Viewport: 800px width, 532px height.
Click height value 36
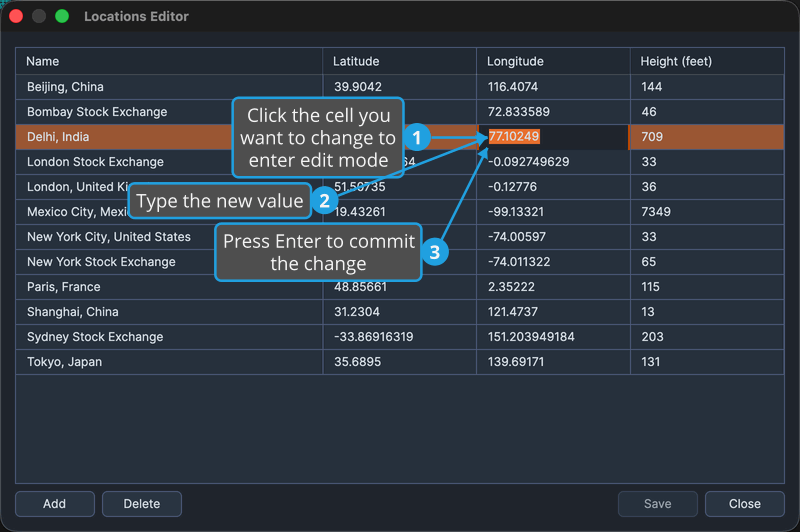[707, 187]
